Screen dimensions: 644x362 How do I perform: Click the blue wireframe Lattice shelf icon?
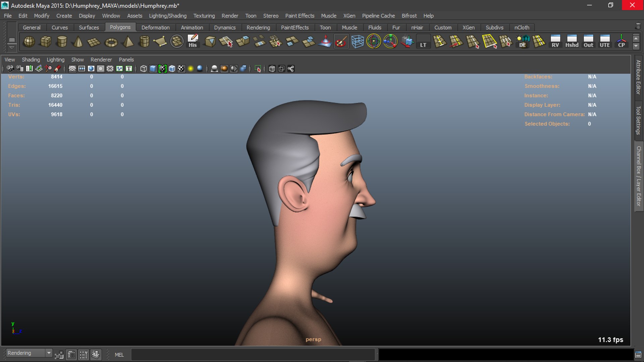358,42
